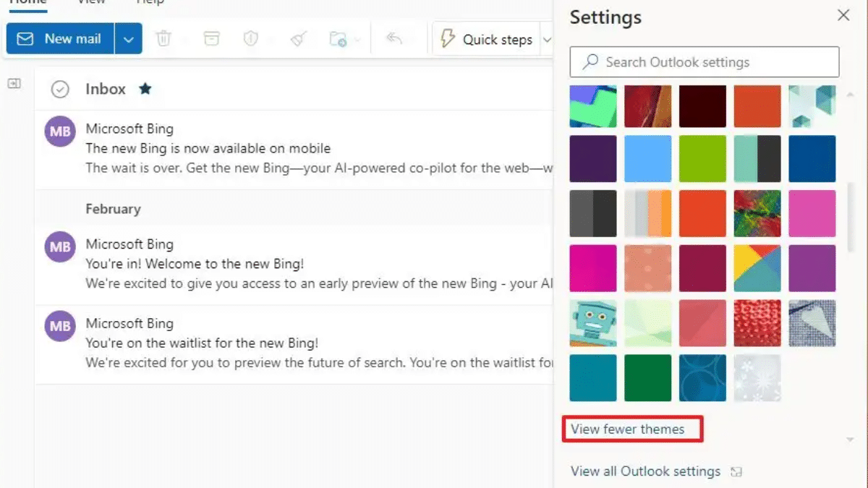This screenshot has height=488, width=868.
Task: Select the mint and dark gray split theme
Action: (757, 158)
